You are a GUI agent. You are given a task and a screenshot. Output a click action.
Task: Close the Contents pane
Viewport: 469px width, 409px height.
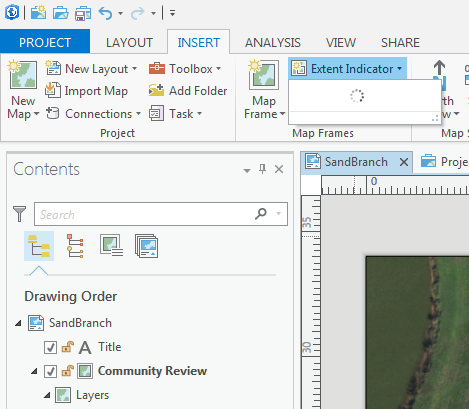279,169
